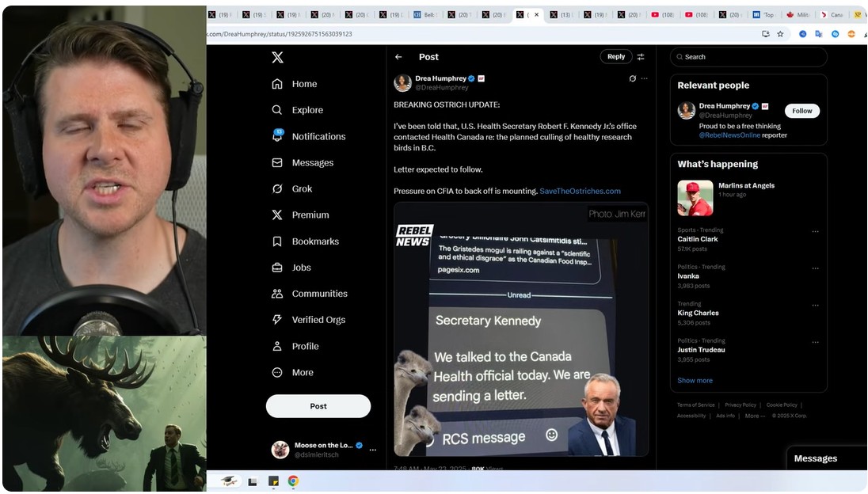
Task: Click the Search input field
Action: (748, 57)
